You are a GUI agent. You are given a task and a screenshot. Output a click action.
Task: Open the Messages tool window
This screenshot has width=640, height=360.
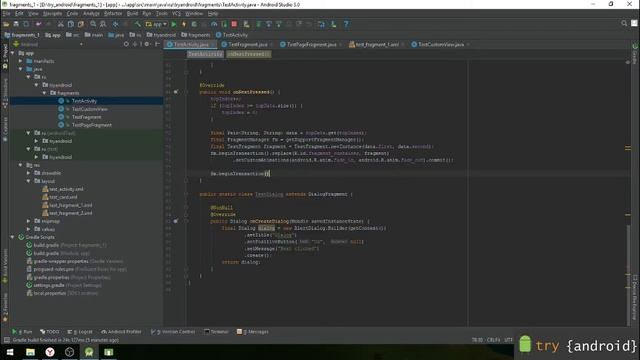click(253, 332)
